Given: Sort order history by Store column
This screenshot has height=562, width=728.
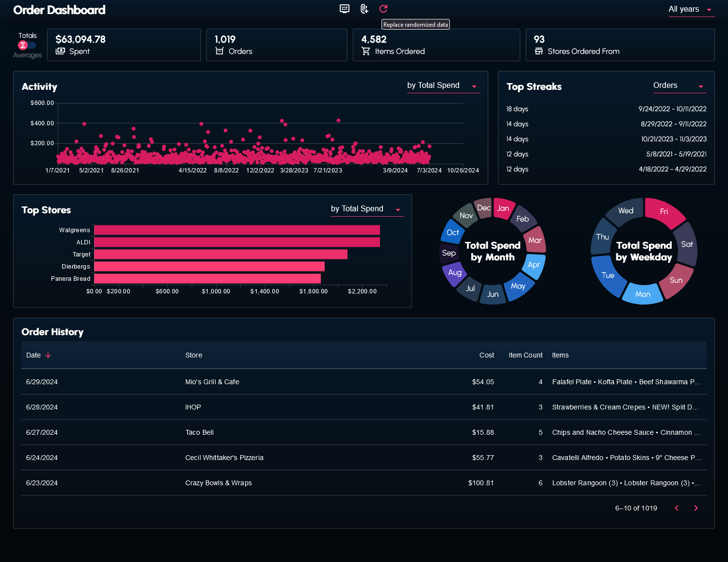Looking at the screenshot, I should click(x=194, y=355).
